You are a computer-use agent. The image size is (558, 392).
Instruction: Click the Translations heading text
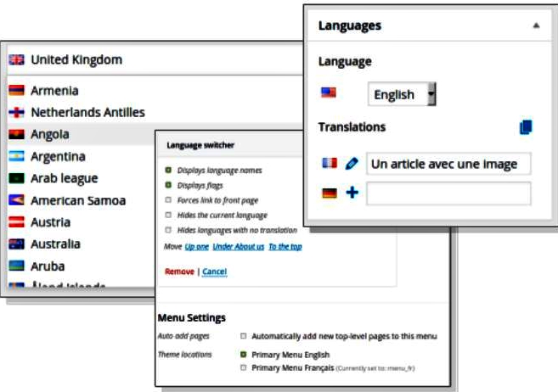[x=352, y=127]
